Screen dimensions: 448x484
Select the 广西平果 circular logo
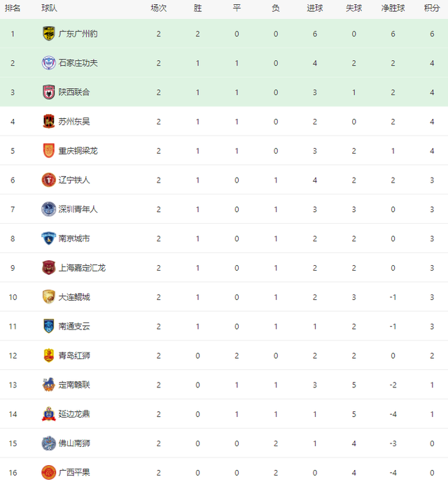pos(48,473)
